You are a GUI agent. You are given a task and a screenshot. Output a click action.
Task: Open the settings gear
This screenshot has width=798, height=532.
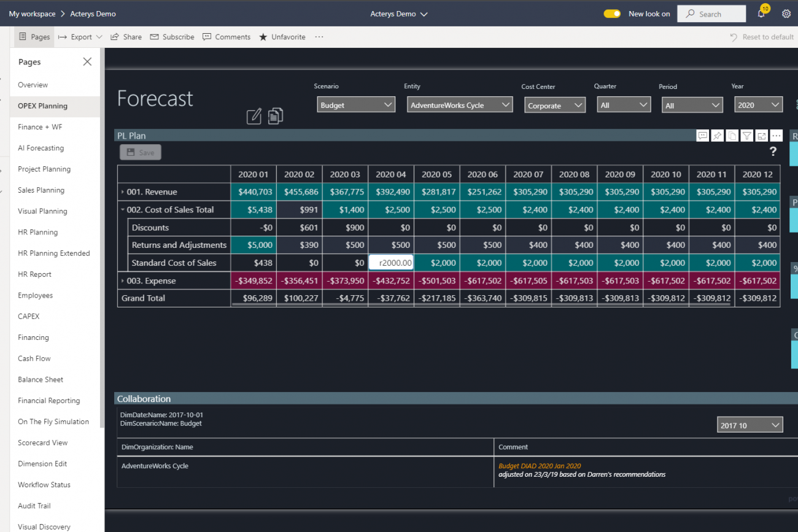(x=786, y=13)
